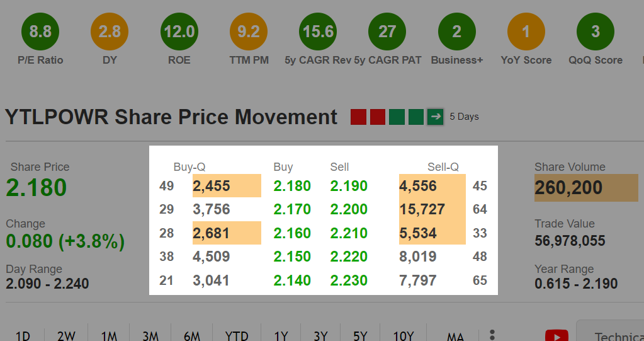Click Buy-Q quantity 3,756

pos(212,209)
